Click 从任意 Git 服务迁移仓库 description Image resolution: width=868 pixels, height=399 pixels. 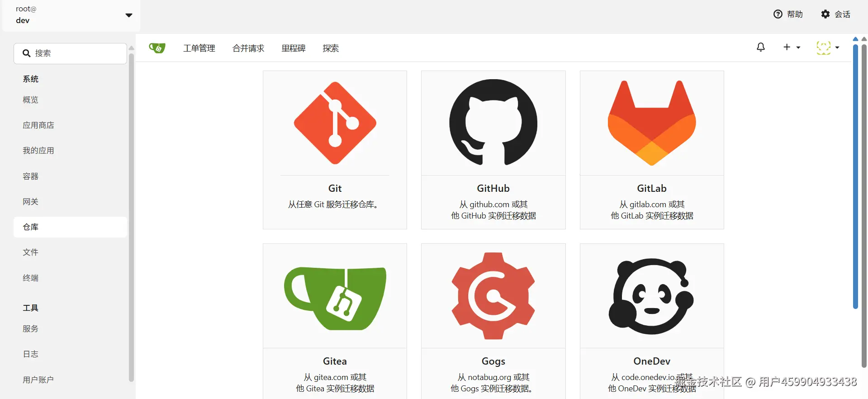pyautogui.click(x=335, y=204)
